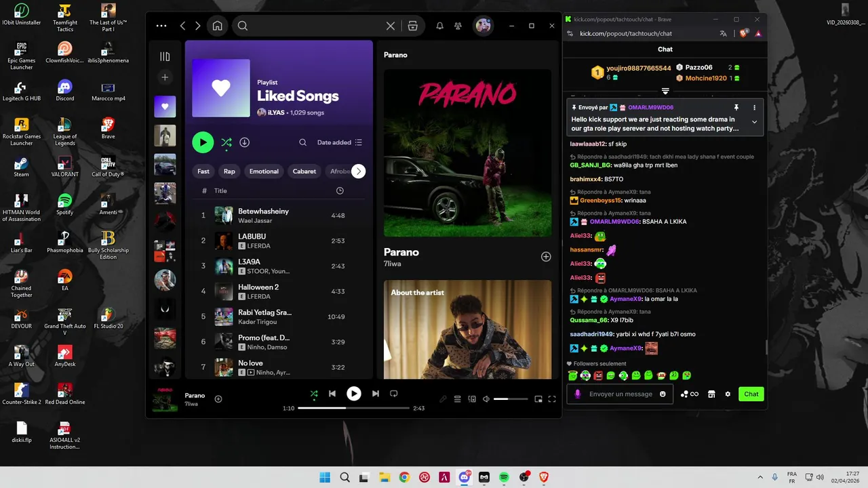This screenshot has height=488, width=868.
Task: Select track Halloween 2 in list
Action: click(x=280, y=291)
